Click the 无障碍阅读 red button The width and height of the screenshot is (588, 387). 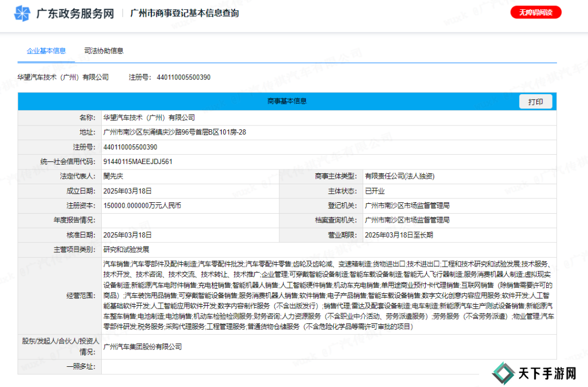tap(536, 13)
